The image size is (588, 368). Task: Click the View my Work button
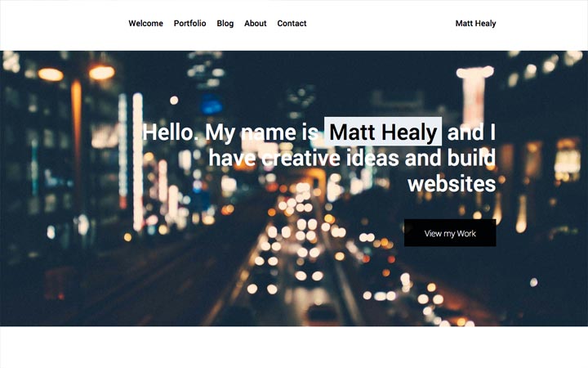click(450, 233)
